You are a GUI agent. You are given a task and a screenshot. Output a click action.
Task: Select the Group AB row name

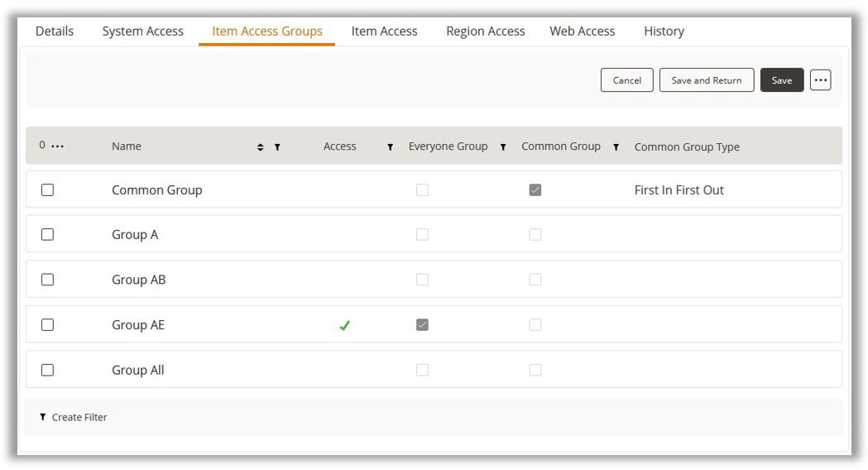(138, 280)
